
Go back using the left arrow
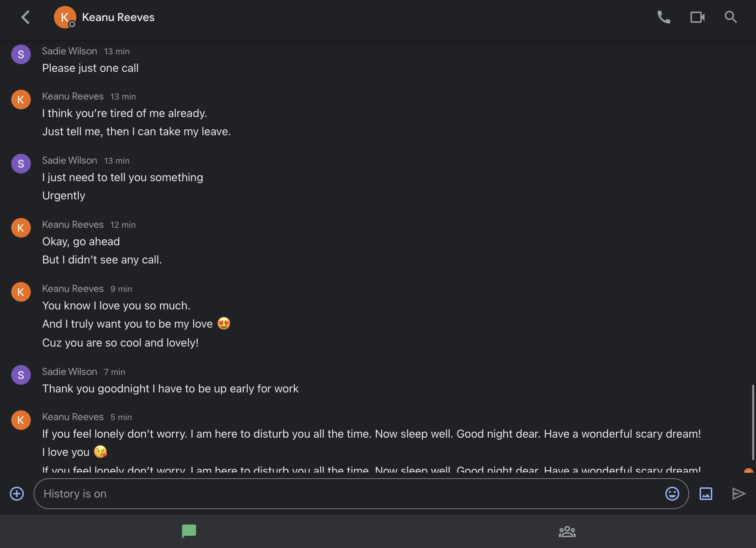[x=25, y=17]
